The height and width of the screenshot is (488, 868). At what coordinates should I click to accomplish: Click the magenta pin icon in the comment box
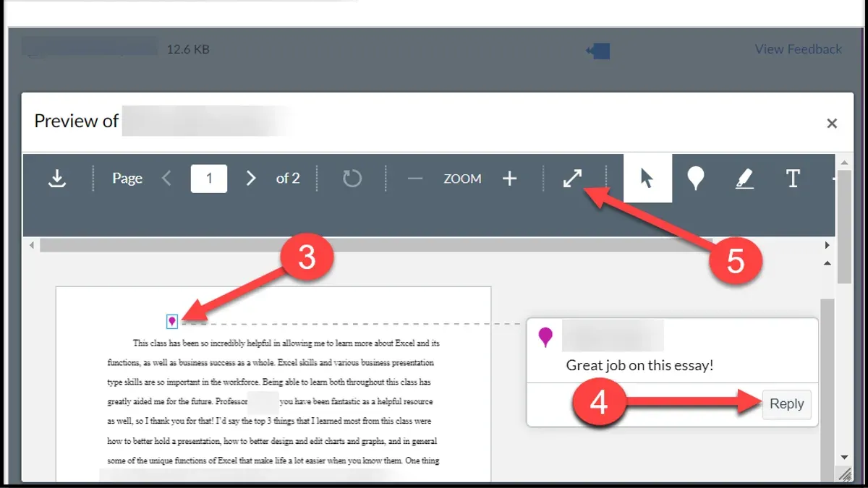click(546, 337)
